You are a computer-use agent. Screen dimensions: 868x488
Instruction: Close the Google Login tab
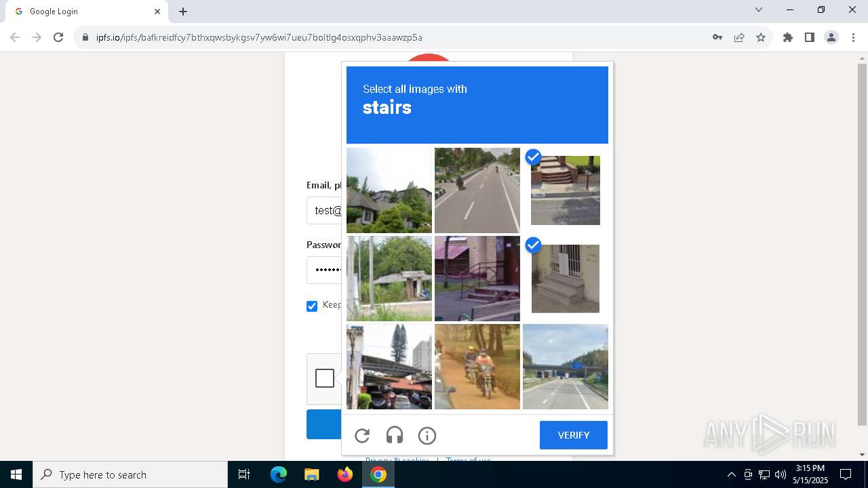[x=157, y=12]
